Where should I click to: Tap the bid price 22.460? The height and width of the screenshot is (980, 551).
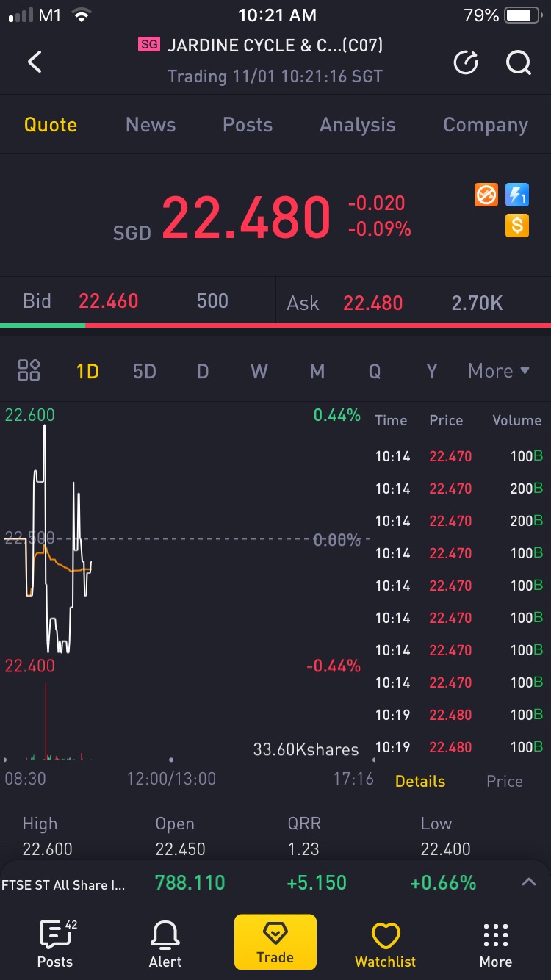[x=109, y=301]
